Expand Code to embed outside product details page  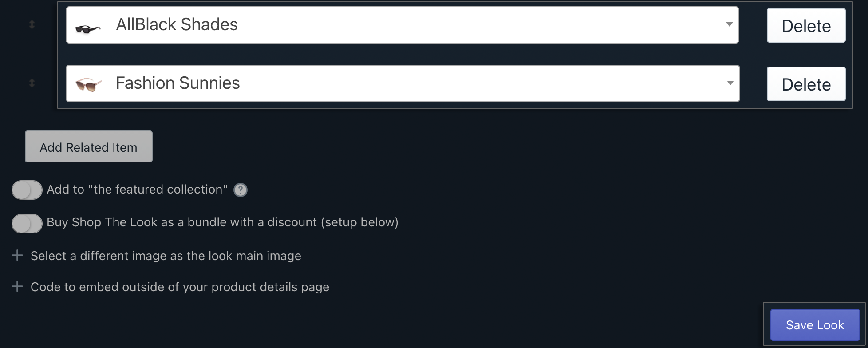[x=180, y=287]
